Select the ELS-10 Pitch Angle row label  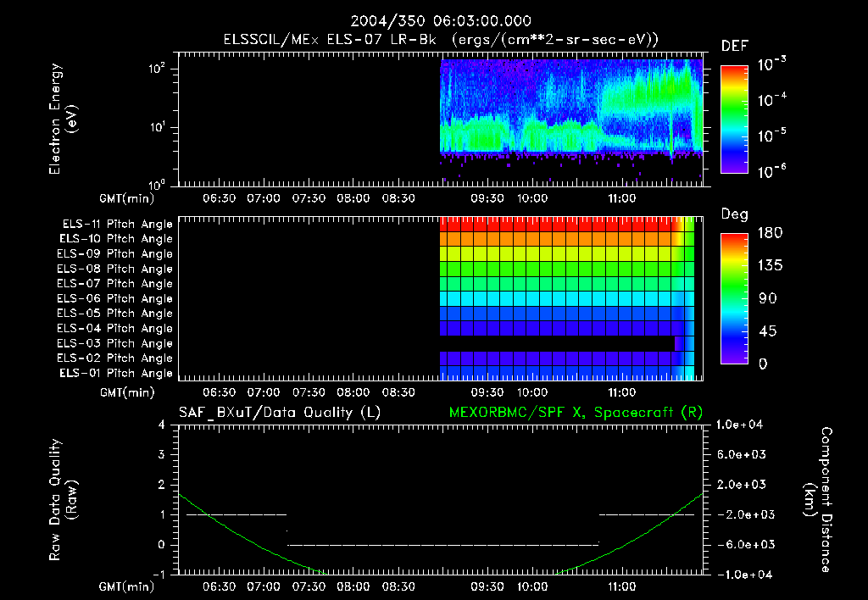[x=116, y=239]
